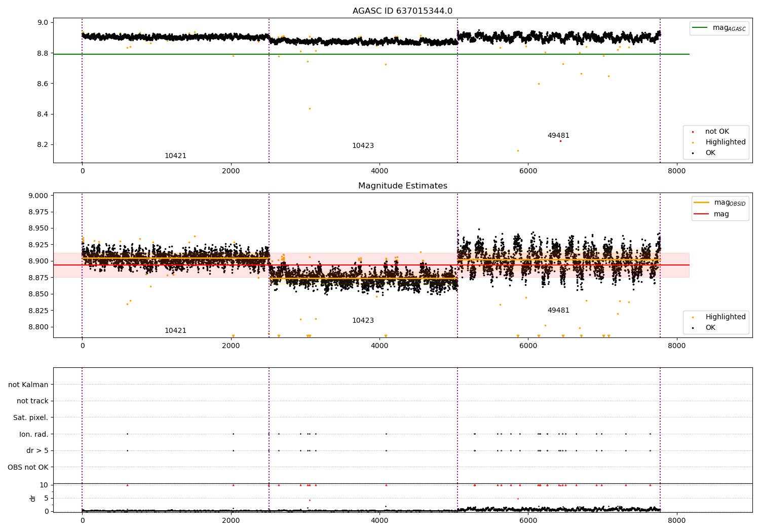
Task: Click obsid label 49481 in the top plot
Action: coord(558,136)
